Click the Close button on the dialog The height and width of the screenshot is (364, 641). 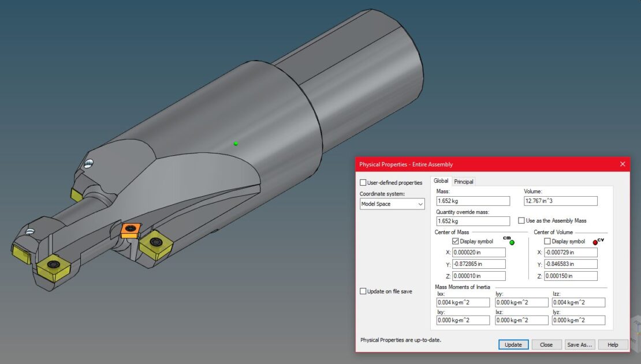546,344
